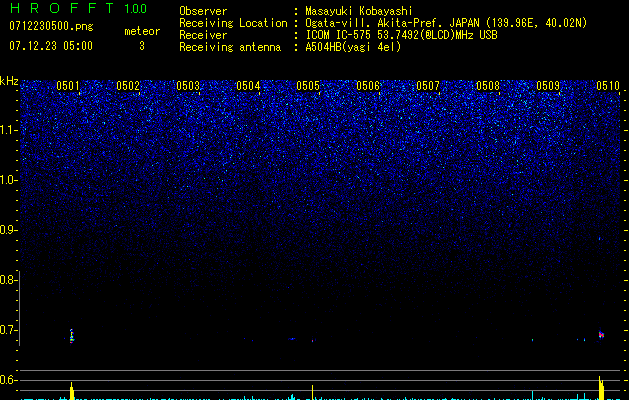This screenshot has height=400, width=629.
Task: Click the 1.0 kHz axis label
Action: point(9,180)
